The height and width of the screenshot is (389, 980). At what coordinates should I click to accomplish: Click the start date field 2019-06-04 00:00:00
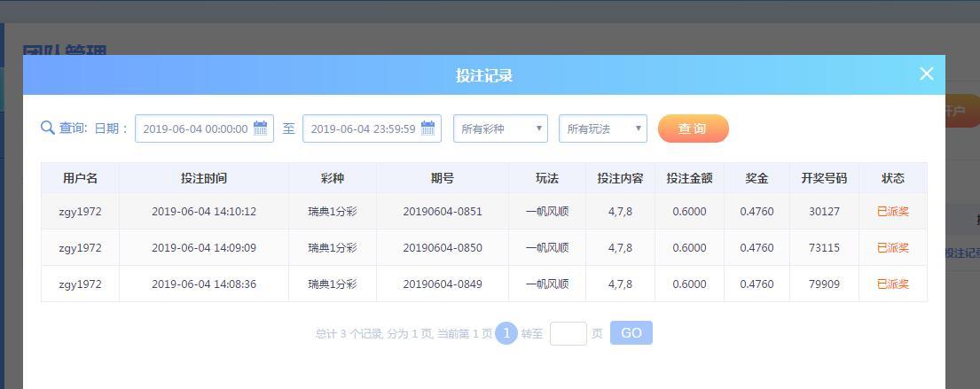coord(204,128)
